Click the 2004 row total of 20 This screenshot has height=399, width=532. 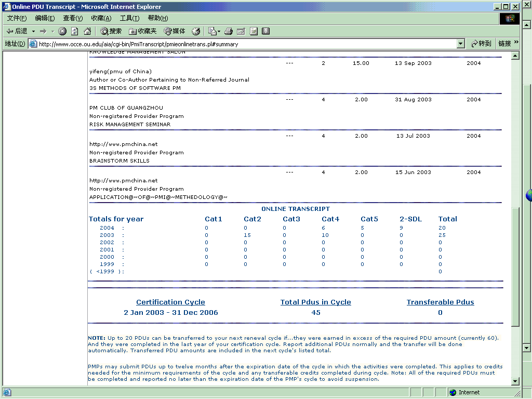point(442,228)
